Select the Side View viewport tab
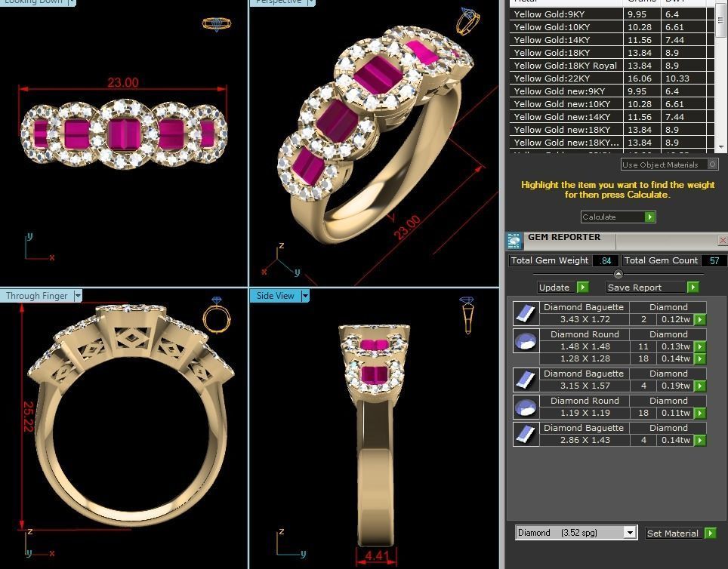This screenshot has height=569, width=728. coord(276,296)
